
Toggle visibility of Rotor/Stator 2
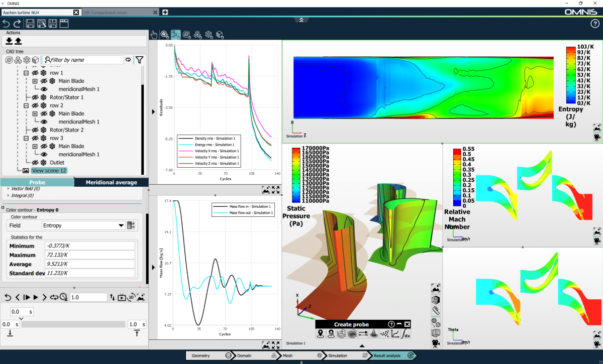(x=35, y=130)
